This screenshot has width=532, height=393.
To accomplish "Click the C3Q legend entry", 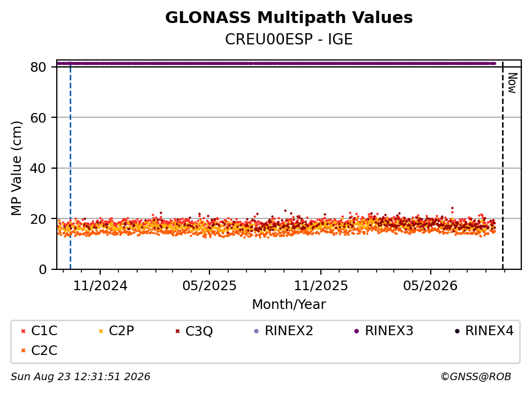I will (194, 331).
